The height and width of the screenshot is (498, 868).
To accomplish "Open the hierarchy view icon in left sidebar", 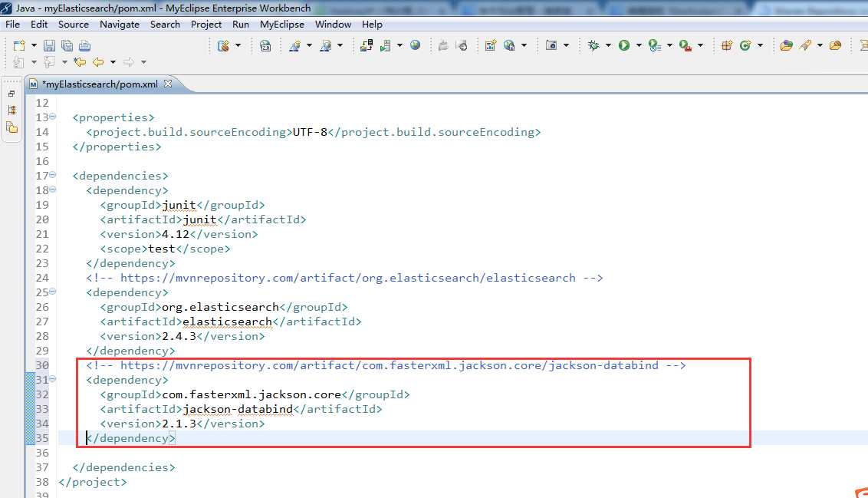I will (12, 110).
